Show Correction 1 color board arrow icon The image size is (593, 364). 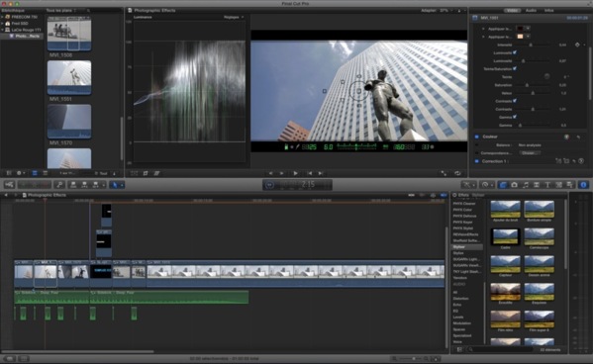(581, 161)
